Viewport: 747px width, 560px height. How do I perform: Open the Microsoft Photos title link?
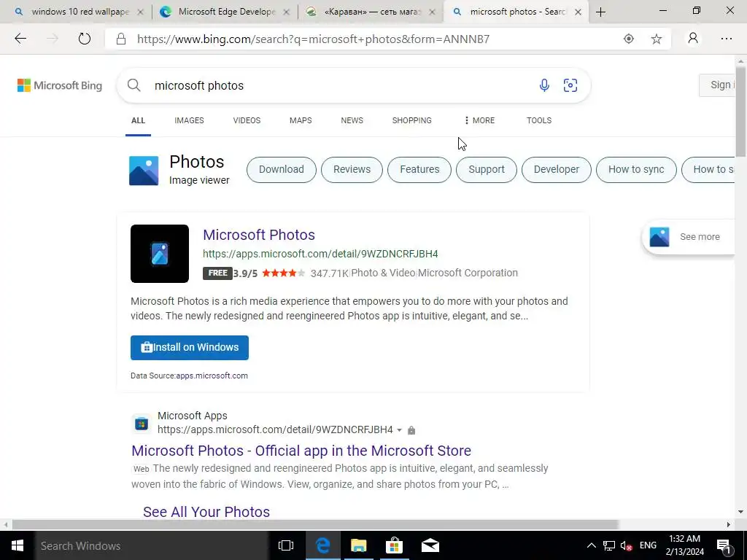click(259, 235)
